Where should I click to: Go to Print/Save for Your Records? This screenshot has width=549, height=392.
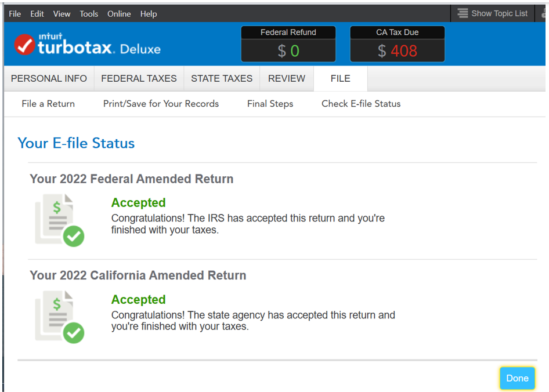pyautogui.click(x=161, y=104)
